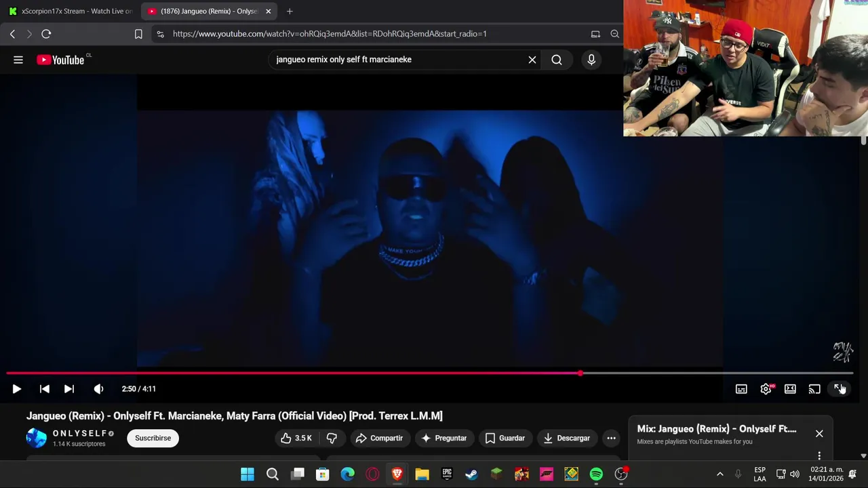This screenshot has width=868, height=488.
Task: Open video player settings gear
Action: tap(766, 389)
